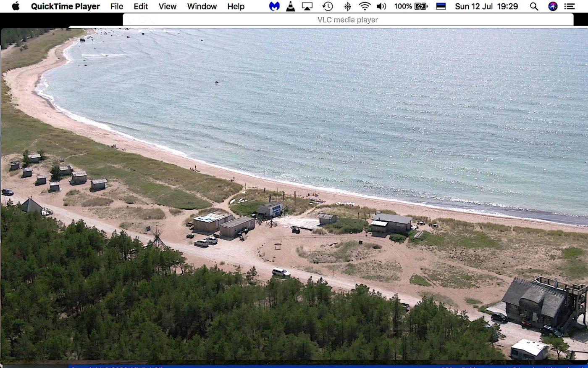Open Notification Center list icon
The height and width of the screenshot is (368, 588).
click(x=570, y=6)
